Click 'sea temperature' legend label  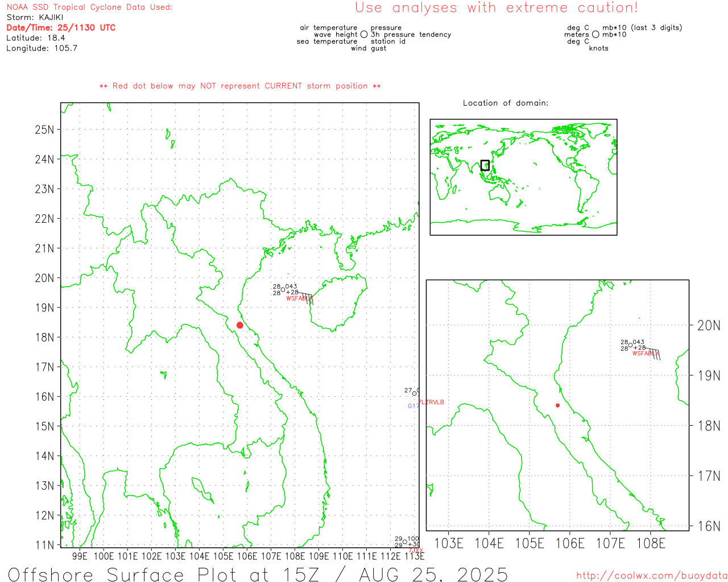click(327, 41)
